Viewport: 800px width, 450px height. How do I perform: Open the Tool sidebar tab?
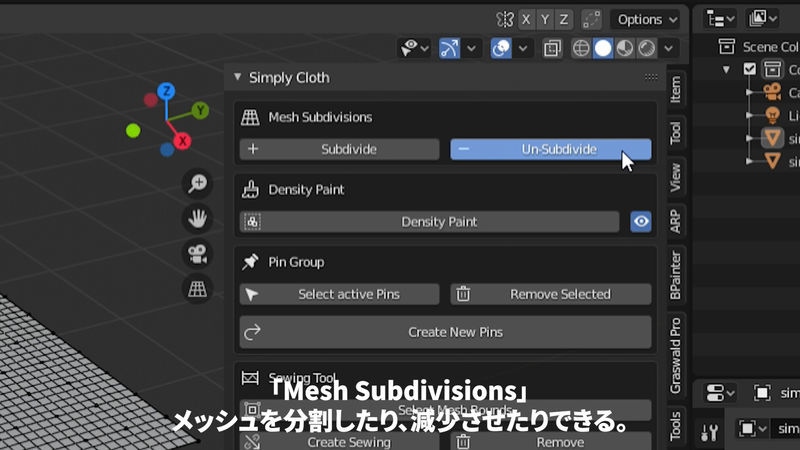(x=676, y=133)
